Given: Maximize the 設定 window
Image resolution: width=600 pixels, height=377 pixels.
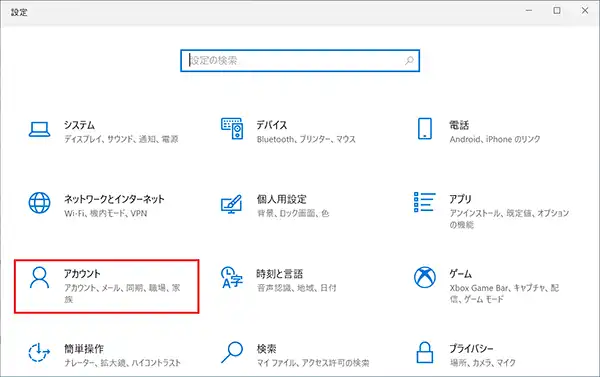Looking at the screenshot, I should pyautogui.click(x=557, y=11).
